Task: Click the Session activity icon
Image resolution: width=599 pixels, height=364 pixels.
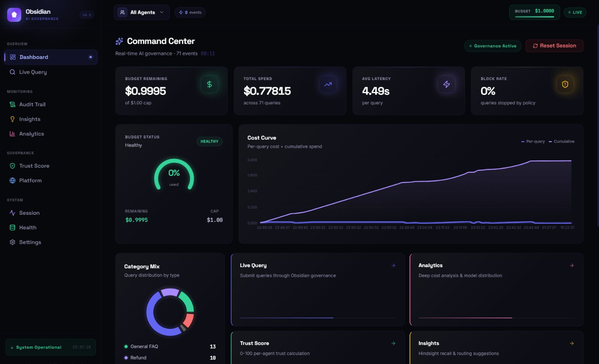Action: pyautogui.click(x=12, y=213)
